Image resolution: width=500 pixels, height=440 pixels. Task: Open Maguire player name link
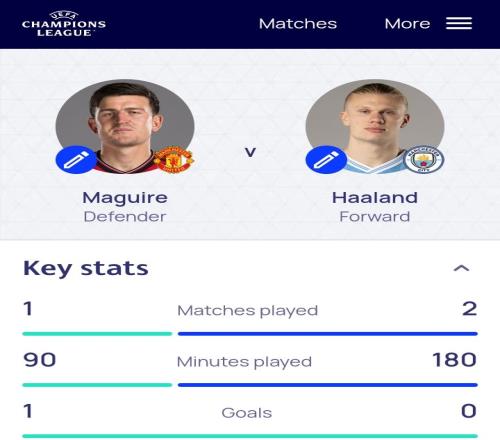coord(125,197)
